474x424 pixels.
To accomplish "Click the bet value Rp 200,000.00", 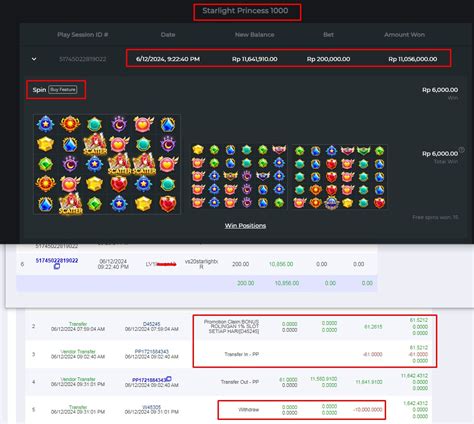I will (328, 59).
